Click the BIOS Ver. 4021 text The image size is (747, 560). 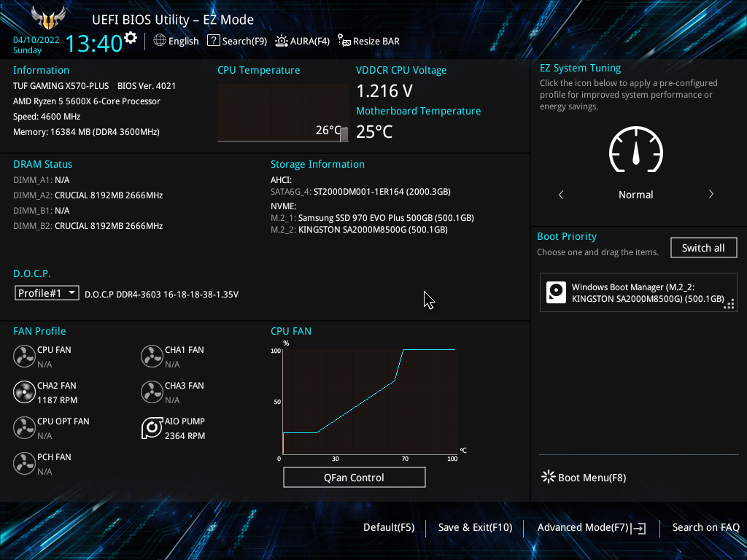[x=147, y=86]
